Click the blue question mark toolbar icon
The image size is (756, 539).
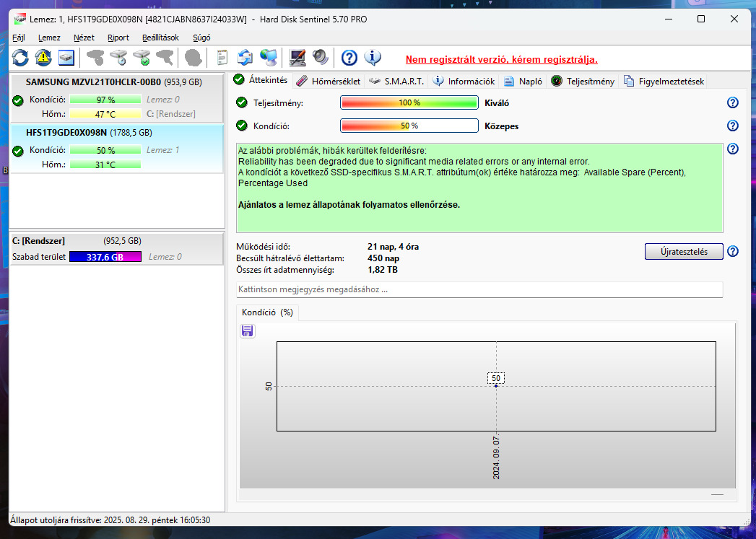point(349,58)
